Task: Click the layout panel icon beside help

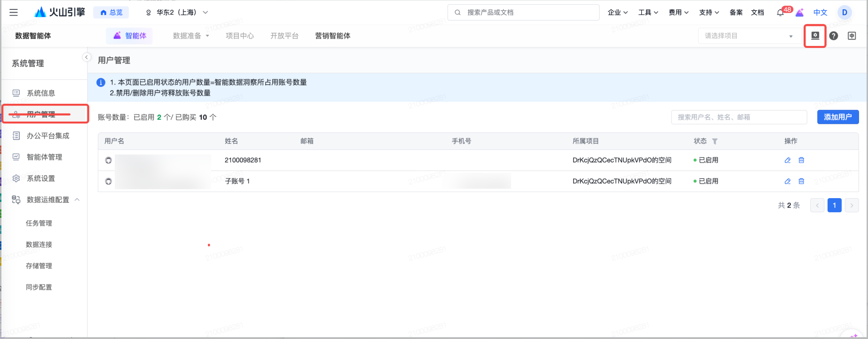Action: pyautogui.click(x=852, y=36)
